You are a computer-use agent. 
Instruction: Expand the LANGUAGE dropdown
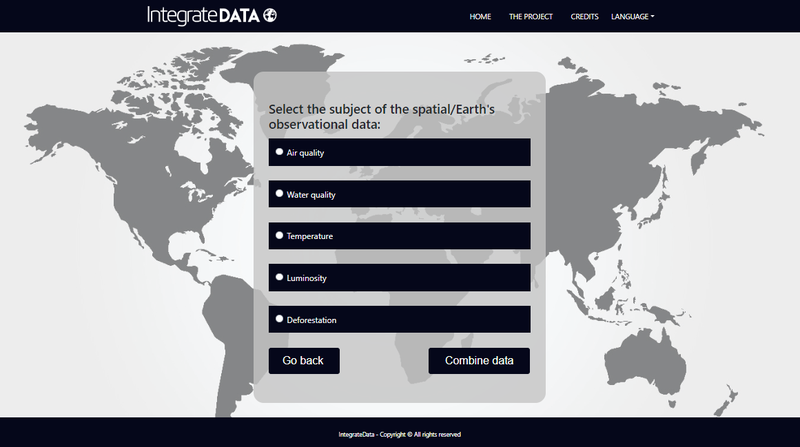tap(632, 17)
